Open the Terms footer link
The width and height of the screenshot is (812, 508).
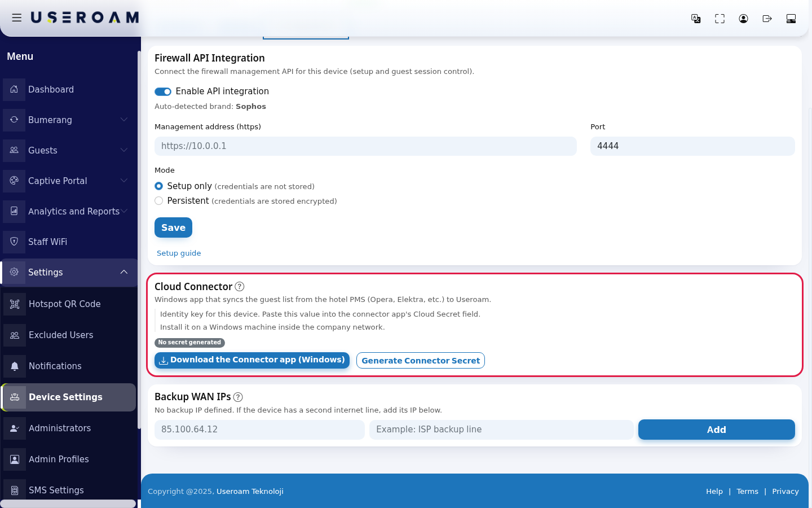[747, 491]
